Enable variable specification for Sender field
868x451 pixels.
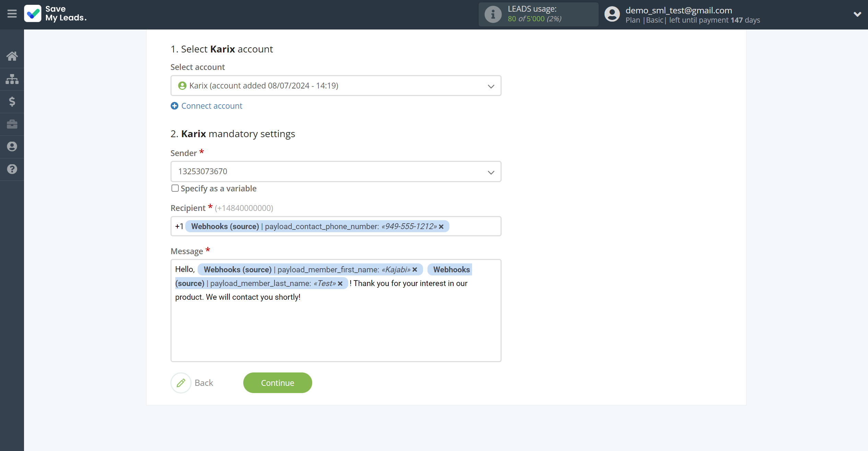[x=175, y=188]
